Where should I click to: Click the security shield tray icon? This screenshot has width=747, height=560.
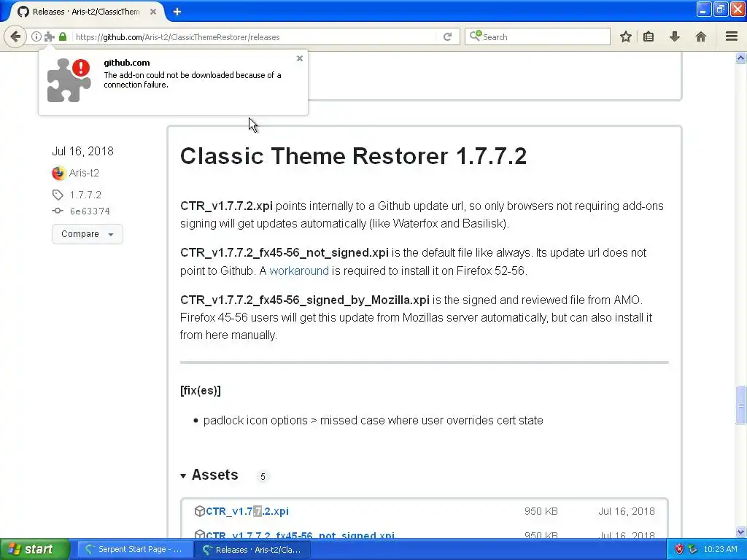pyautogui.click(x=679, y=550)
